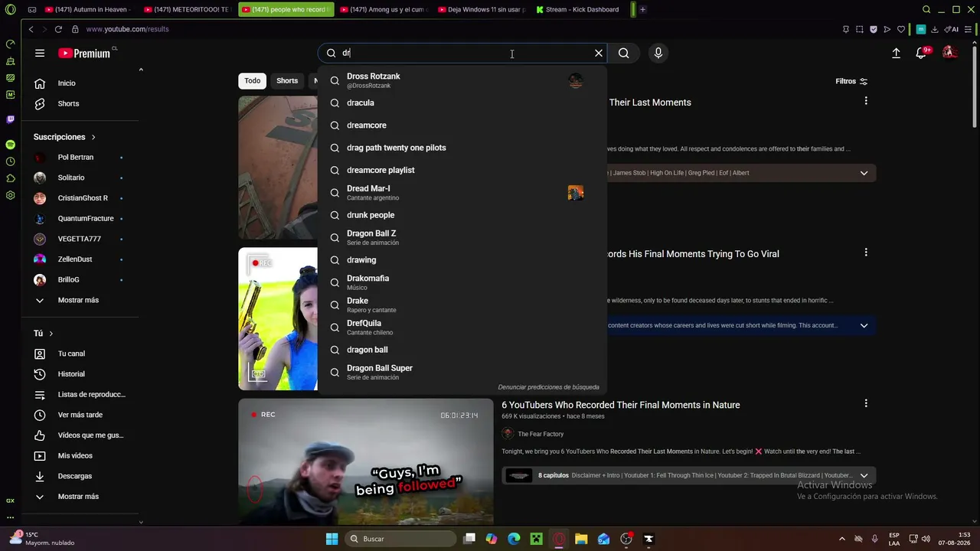980x551 pixels.
Task: Select 'Dragon Ball Z' search suggestion
Action: click(462, 237)
